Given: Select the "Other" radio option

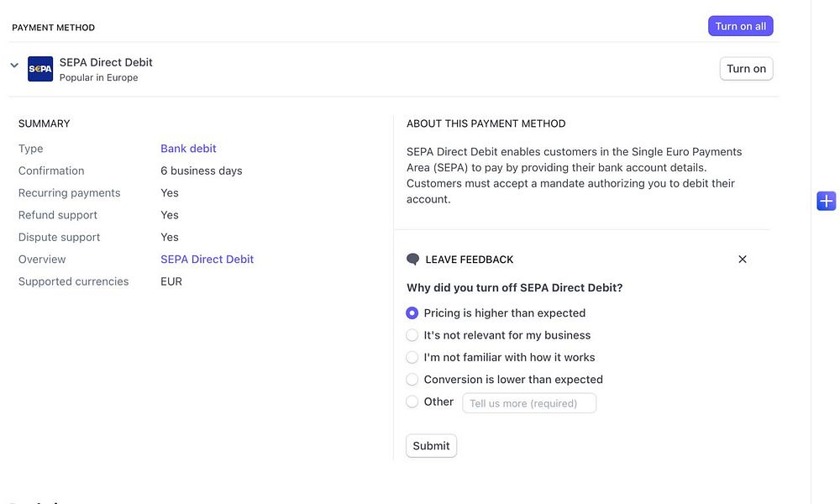Looking at the screenshot, I should pos(412,402).
